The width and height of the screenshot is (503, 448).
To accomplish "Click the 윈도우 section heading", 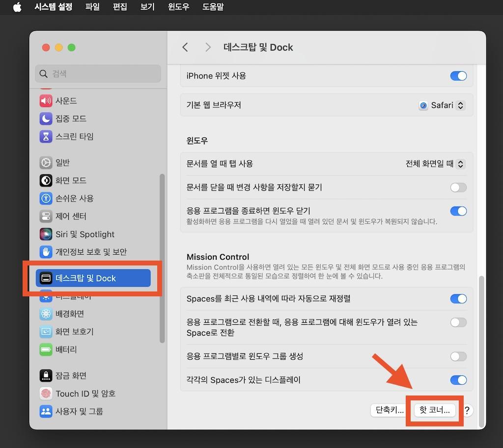I will 197,141.
